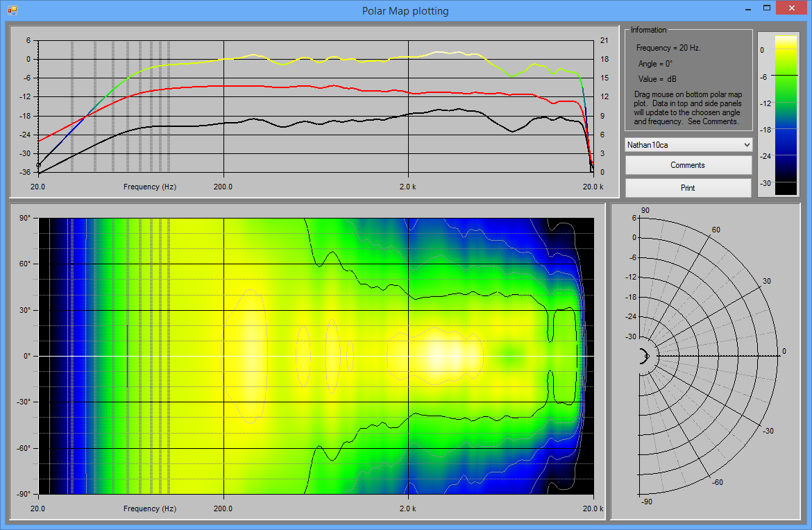Click 'Frequency (Hz)' label under polar map

(x=150, y=508)
